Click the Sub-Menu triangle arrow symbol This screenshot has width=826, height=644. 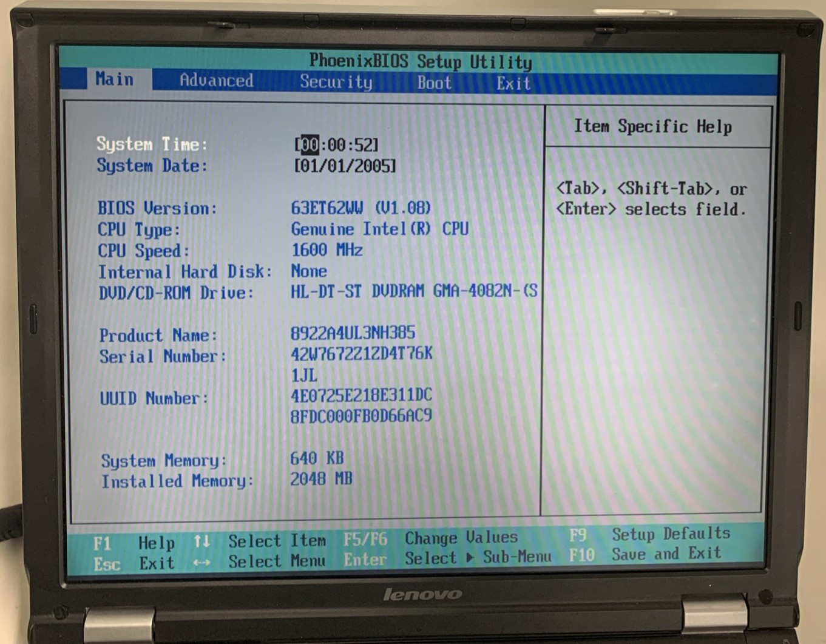click(x=470, y=557)
